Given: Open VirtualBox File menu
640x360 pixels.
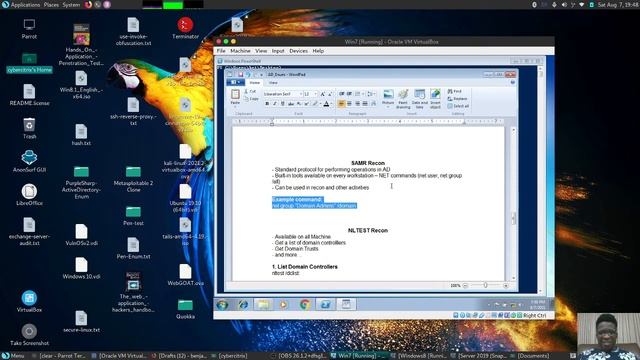Looking at the screenshot, I should (221, 51).
